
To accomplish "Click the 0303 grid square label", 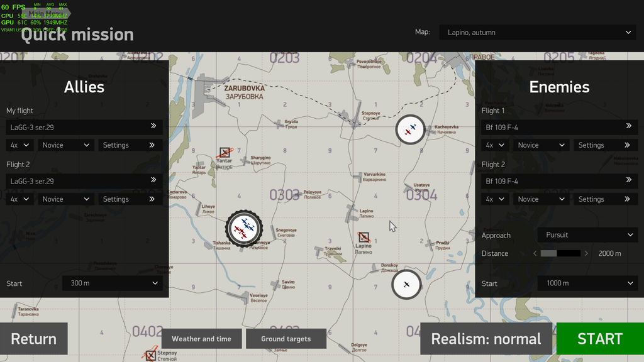I will coord(284,195).
